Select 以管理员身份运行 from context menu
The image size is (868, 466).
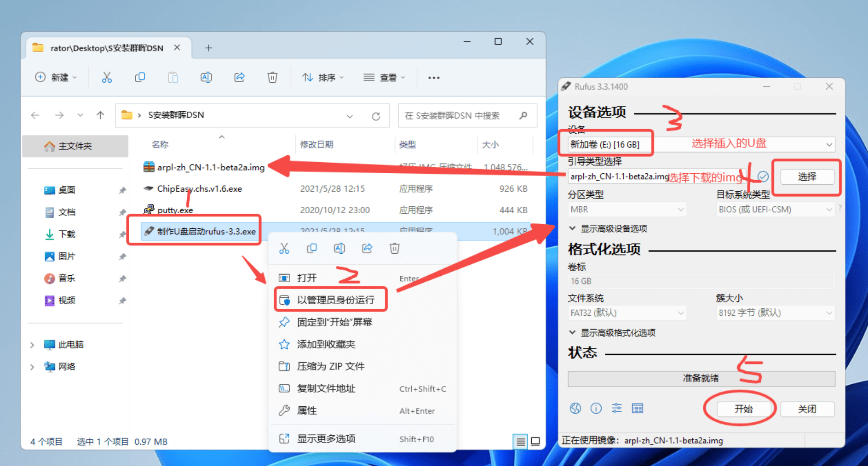click(x=335, y=300)
